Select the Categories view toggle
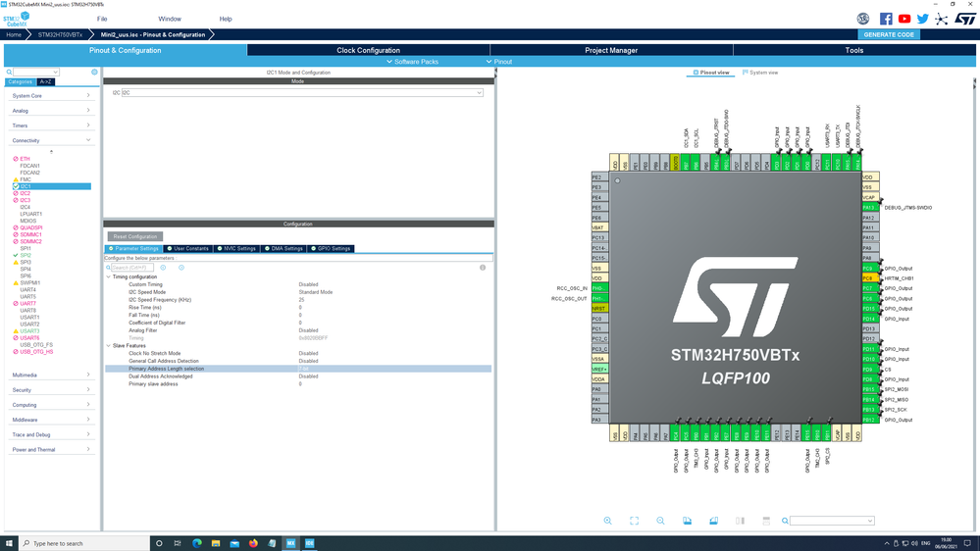Image resolution: width=980 pixels, height=551 pixels. [x=20, y=81]
